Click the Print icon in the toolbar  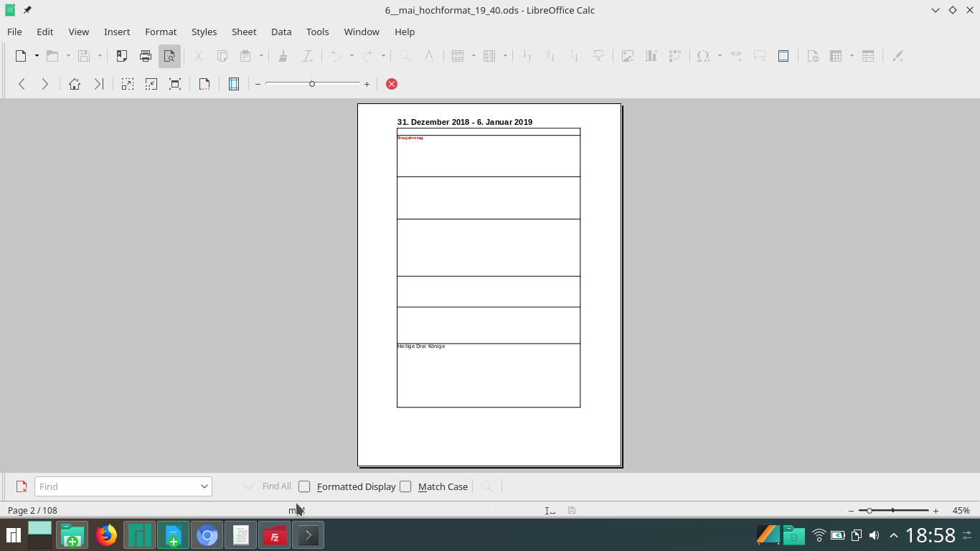click(146, 56)
